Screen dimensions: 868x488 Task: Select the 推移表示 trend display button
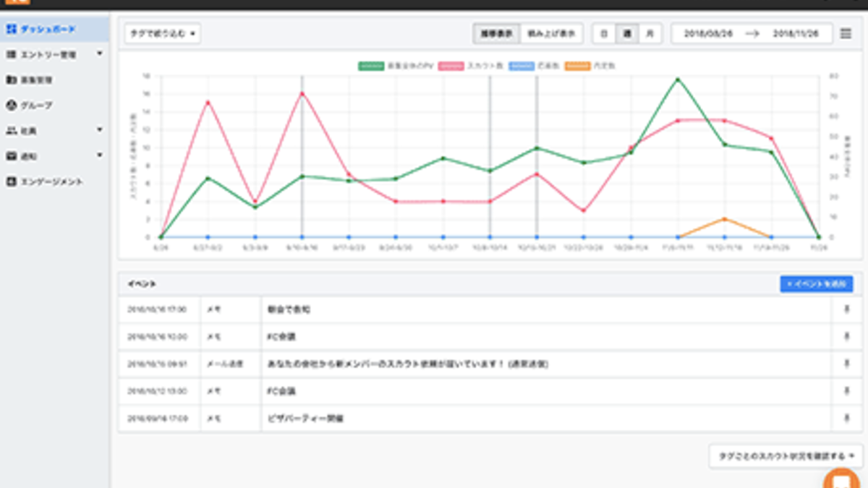coord(496,33)
